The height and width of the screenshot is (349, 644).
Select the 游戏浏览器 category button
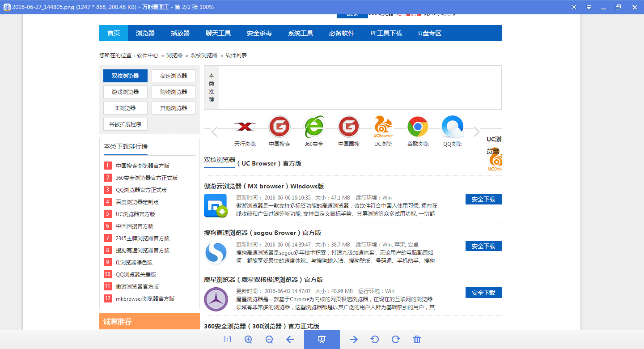(125, 92)
